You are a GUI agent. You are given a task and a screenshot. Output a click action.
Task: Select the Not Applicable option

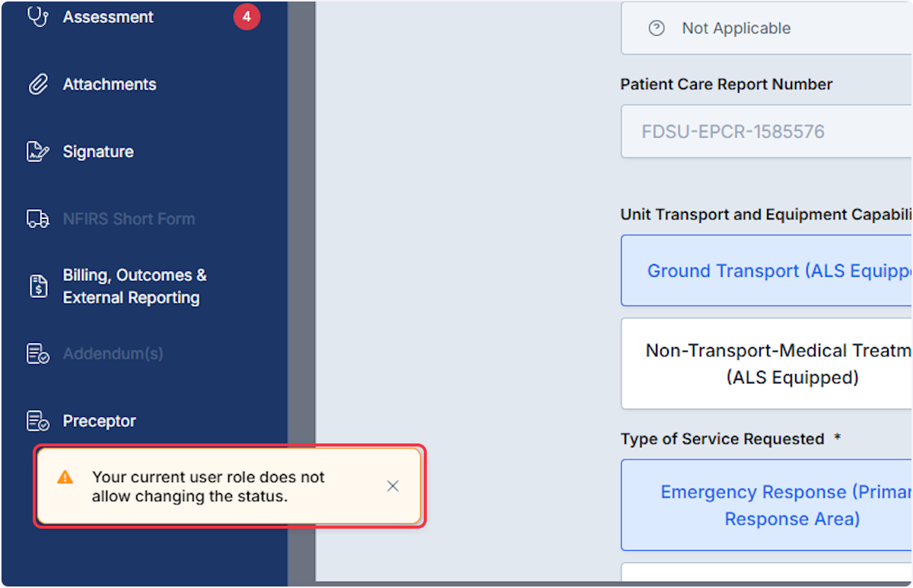click(767, 28)
